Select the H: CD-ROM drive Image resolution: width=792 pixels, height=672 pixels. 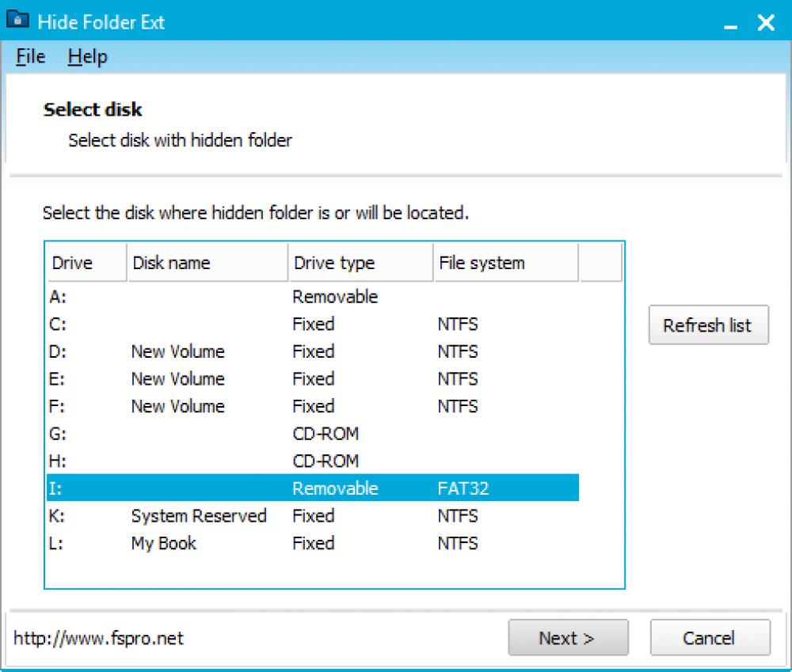pyautogui.click(x=238, y=461)
